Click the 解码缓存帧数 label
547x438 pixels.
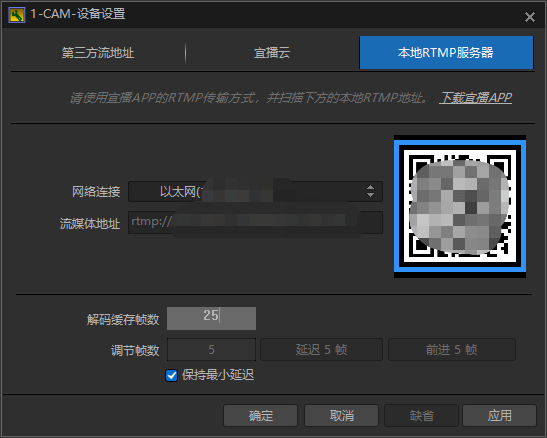[x=123, y=319]
